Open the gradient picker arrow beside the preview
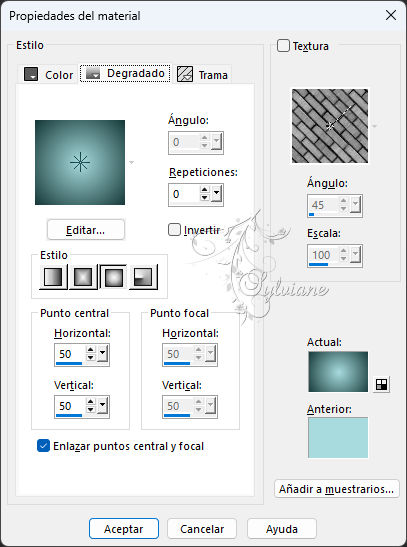The width and height of the screenshot is (407, 547). click(131, 162)
